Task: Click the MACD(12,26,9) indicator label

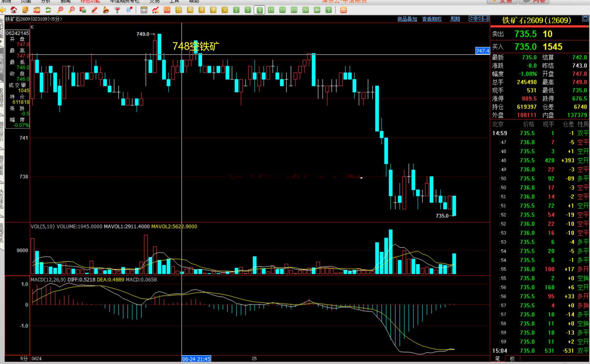Action: tap(48, 280)
